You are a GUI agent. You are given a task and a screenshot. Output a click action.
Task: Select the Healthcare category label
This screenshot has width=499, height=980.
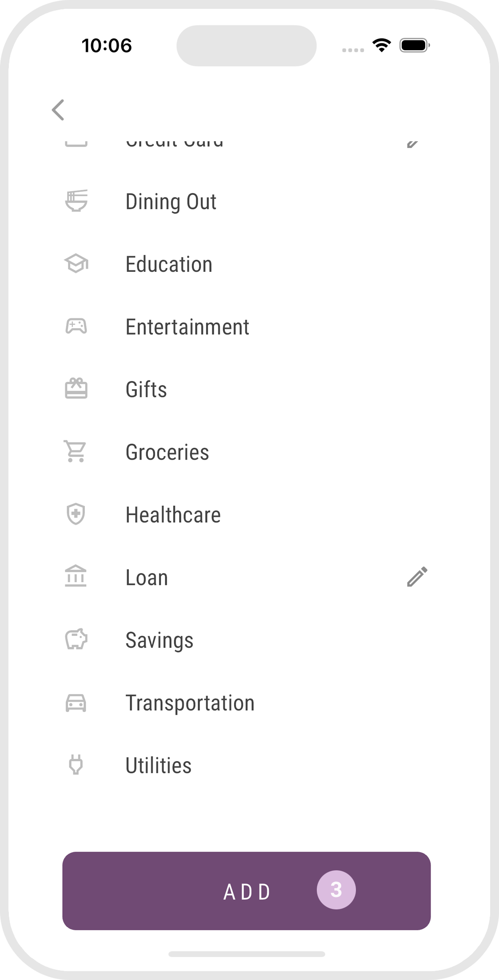(173, 515)
